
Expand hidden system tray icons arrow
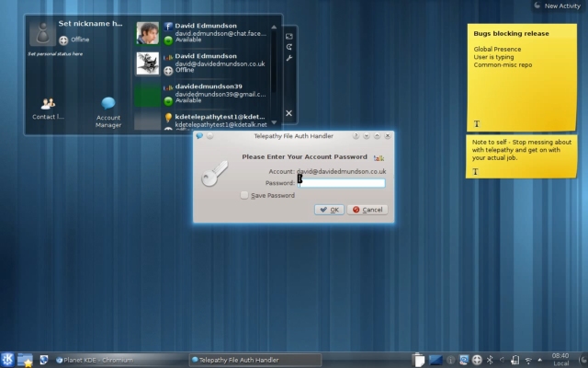click(x=539, y=360)
